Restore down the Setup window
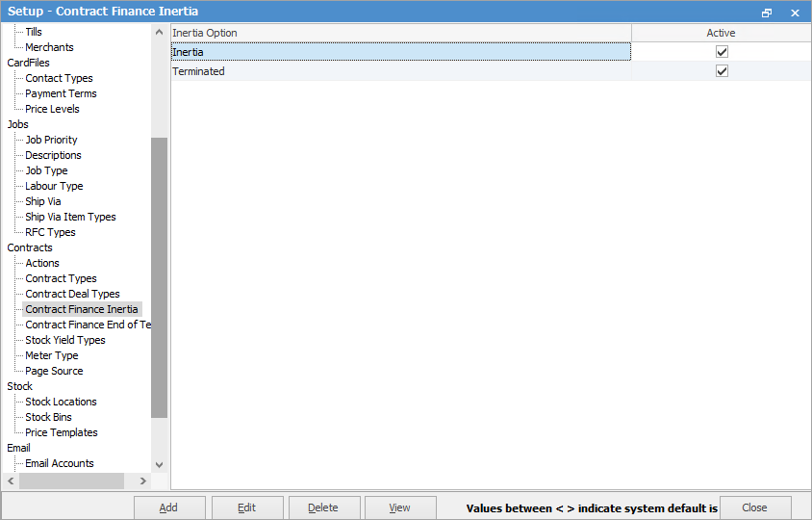This screenshot has height=520, width=812. [x=767, y=13]
